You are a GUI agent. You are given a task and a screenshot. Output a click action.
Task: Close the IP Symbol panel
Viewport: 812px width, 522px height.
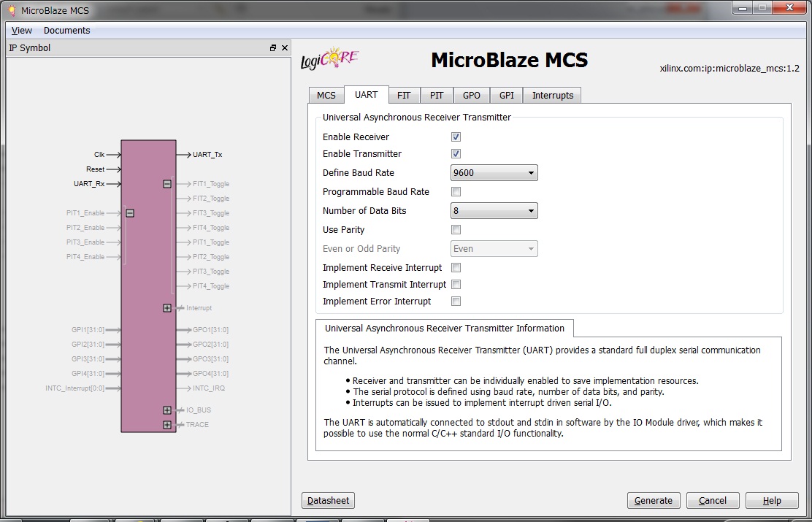(284, 47)
